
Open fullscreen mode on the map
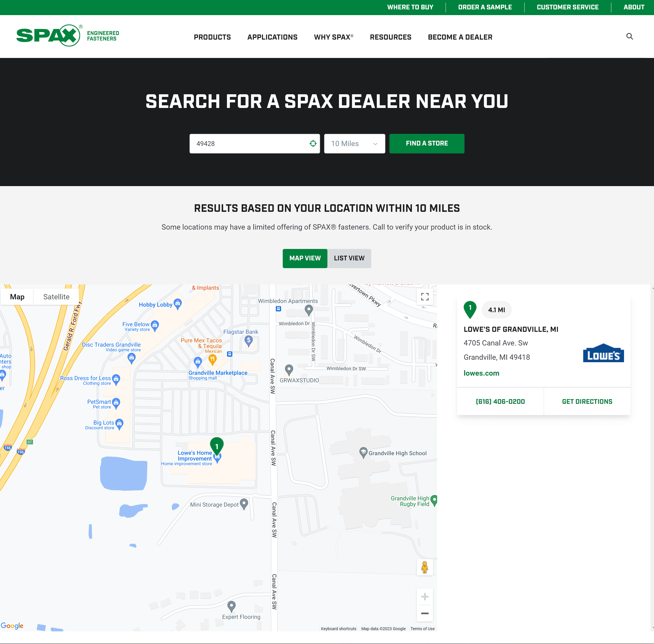425,297
